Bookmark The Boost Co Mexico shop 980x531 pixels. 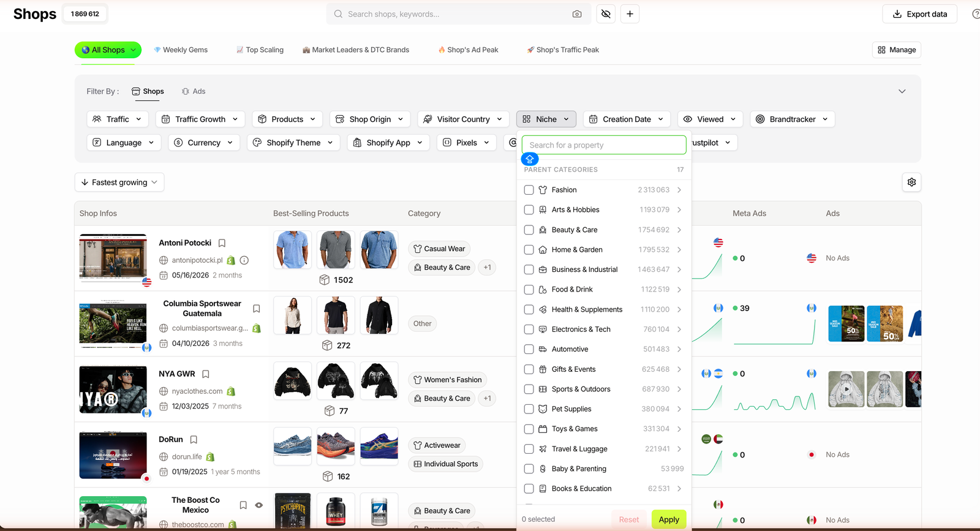pyautogui.click(x=243, y=505)
